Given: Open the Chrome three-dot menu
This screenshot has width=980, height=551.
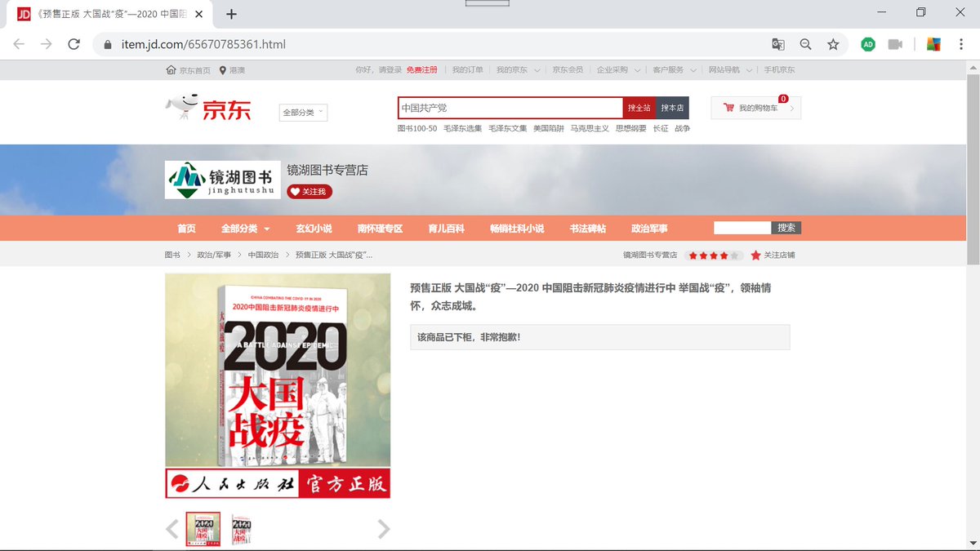Looking at the screenshot, I should 961,44.
